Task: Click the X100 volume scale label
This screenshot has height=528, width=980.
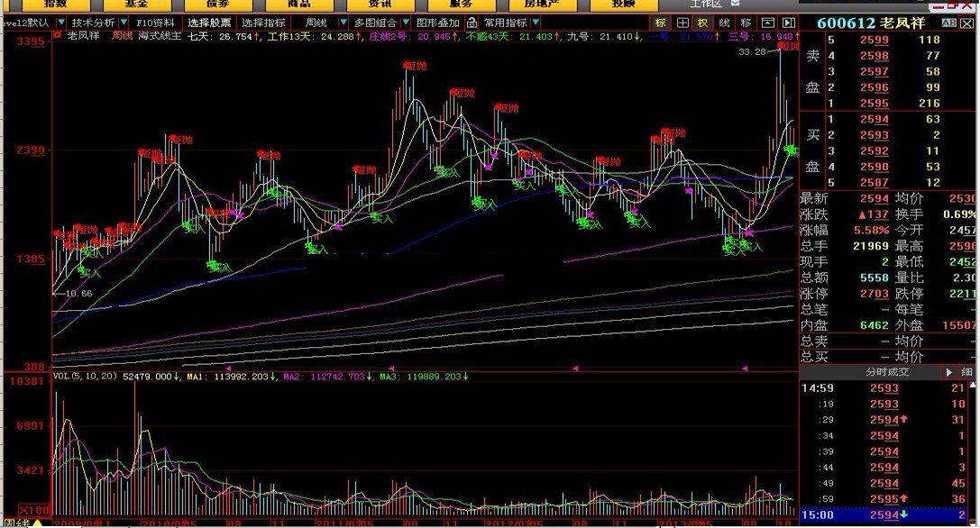Action: click(x=34, y=510)
